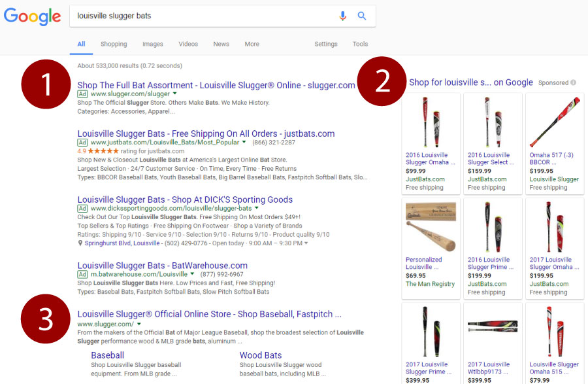Click the Ad badge on the DICK'S Sporting Goods ad

pyautogui.click(x=82, y=209)
